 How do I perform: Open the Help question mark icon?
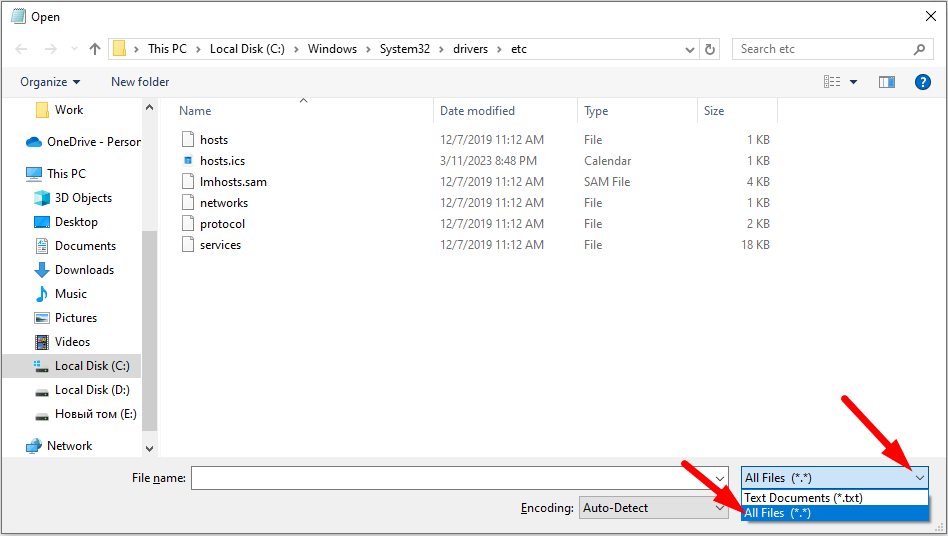click(923, 82)
